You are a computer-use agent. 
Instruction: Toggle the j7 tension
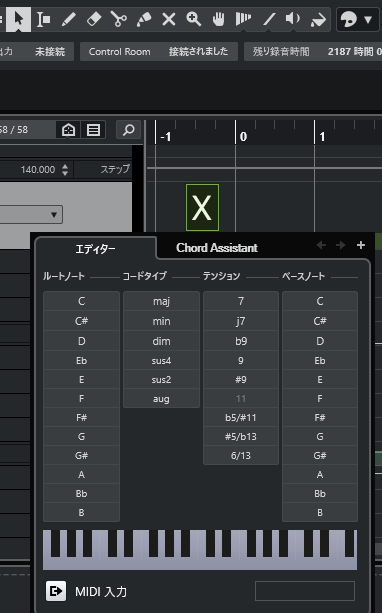click(x=241, y=321)
